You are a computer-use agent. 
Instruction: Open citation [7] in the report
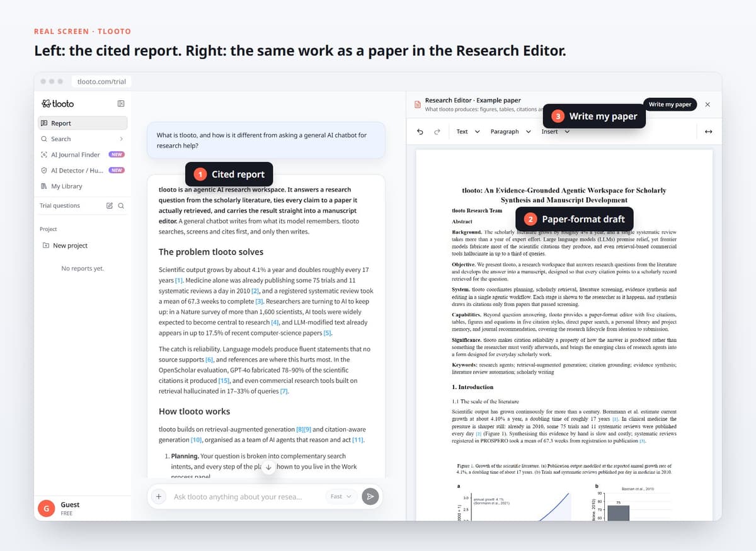pos(284,391)
